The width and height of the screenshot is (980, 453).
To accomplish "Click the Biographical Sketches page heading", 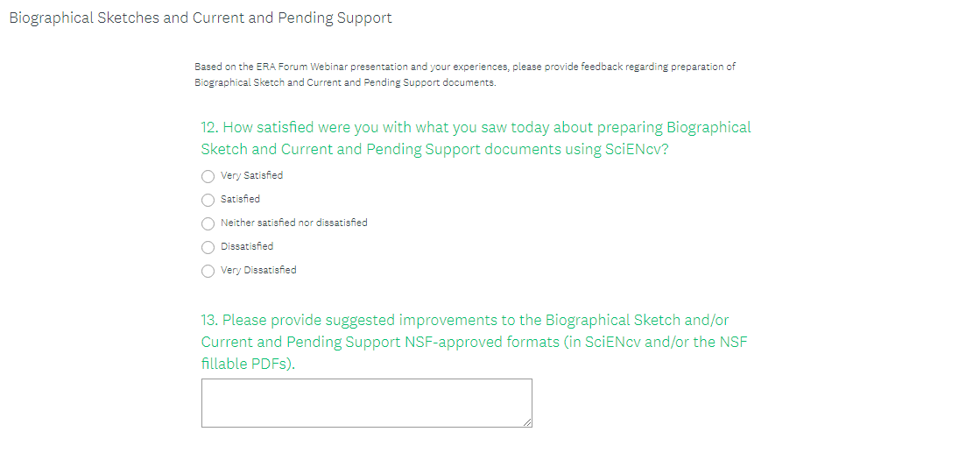I will tap(201, 18).
